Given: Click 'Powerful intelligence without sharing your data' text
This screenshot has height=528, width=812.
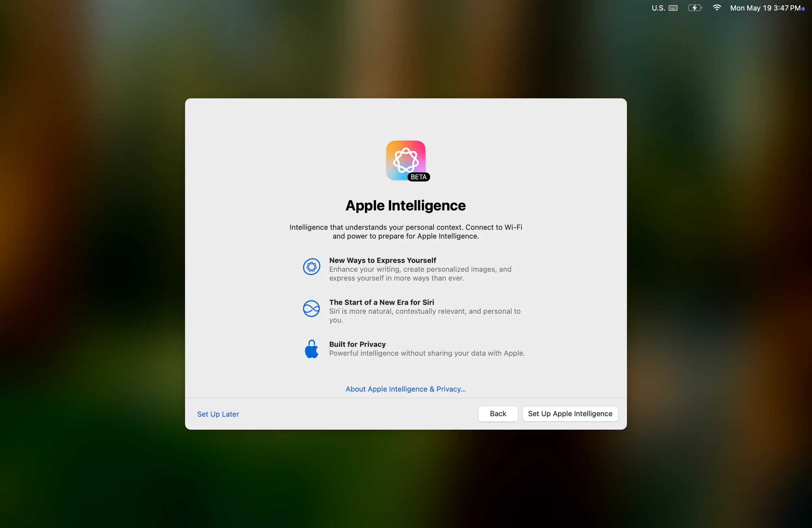Looking at the screenshot, I should click(x=427, y=353).
